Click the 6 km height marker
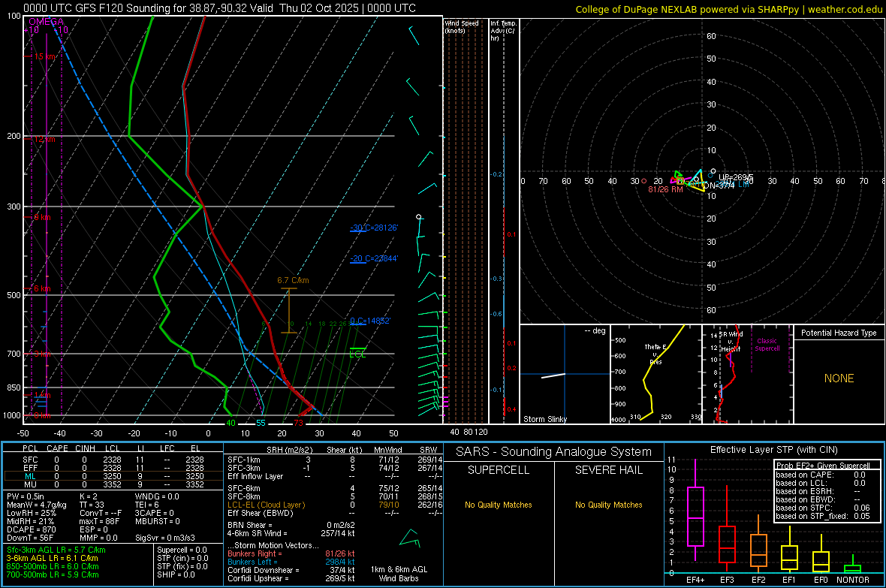 coord(42,288)
